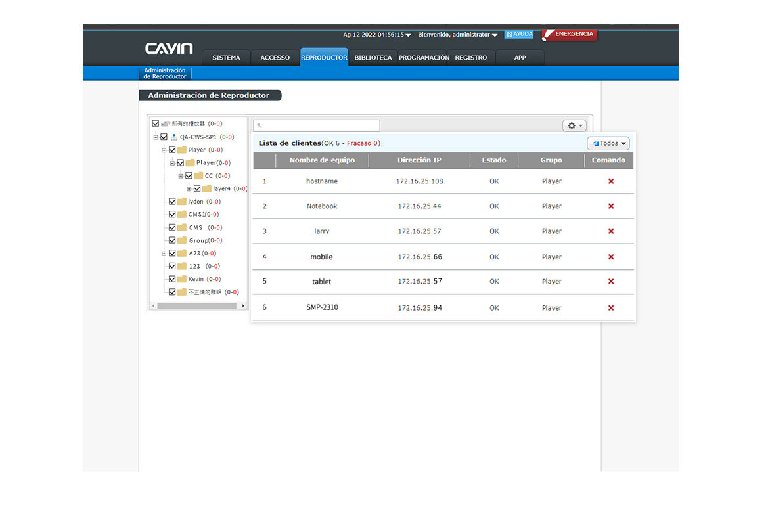Click the red X for Notebook row
The image size is (770, 532).
pyautogui.click(x=611, y=206)
